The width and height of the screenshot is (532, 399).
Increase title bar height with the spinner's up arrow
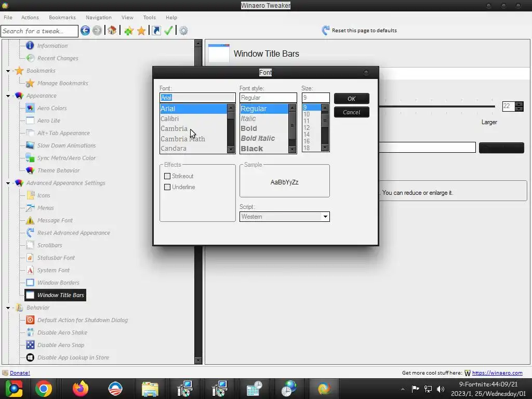pyautogui.click(x=519, y=104)
